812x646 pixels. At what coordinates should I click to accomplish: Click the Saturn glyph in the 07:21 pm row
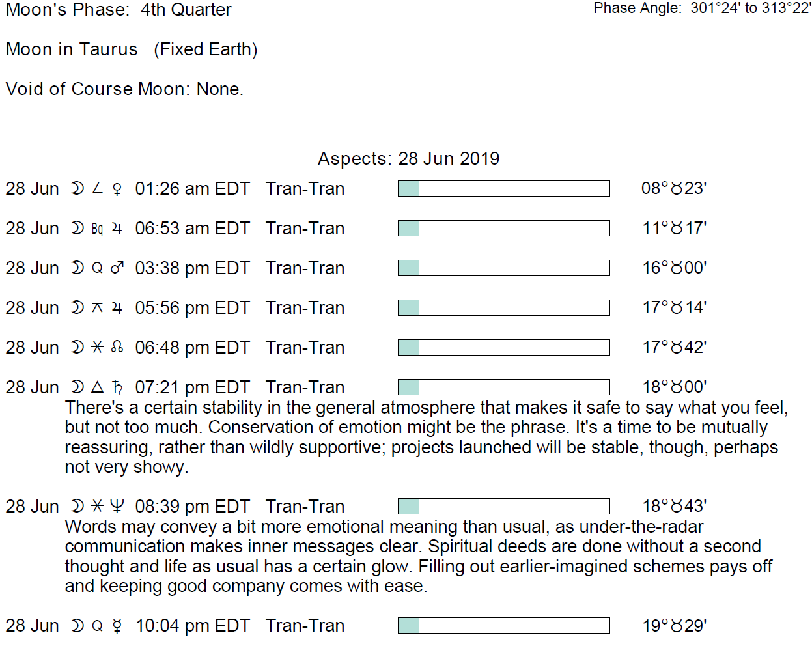[117, 387]
